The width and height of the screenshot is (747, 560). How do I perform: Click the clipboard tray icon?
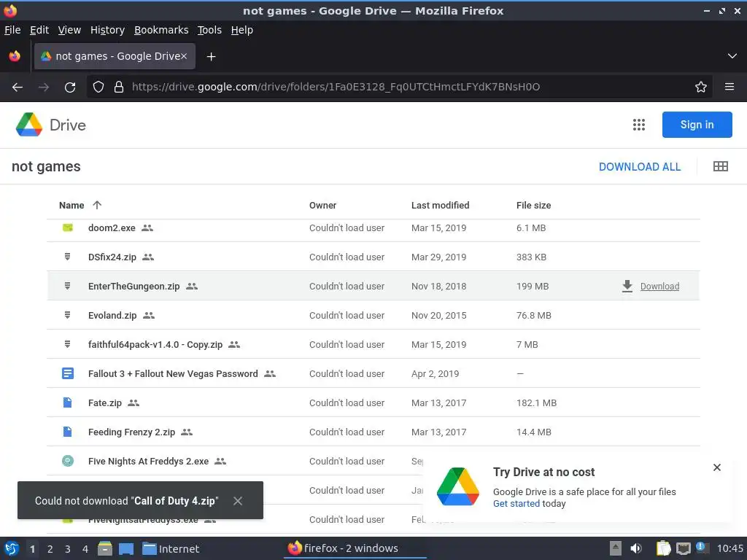662,548
